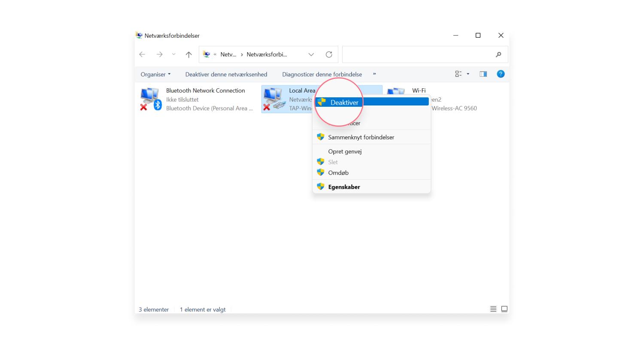Show more toolbar commands via chevron
Screen dimensions: 644x343
click(374, 74)
